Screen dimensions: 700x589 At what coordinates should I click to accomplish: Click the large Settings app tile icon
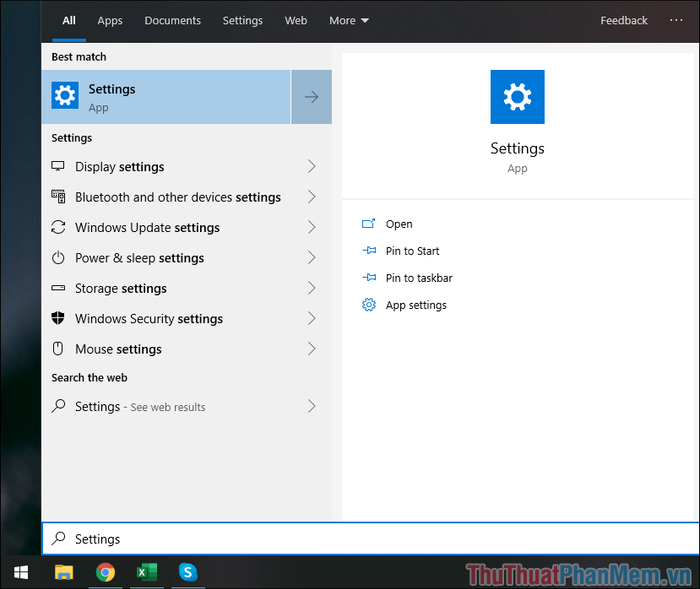pyautogui.click(x=517, y=97)
